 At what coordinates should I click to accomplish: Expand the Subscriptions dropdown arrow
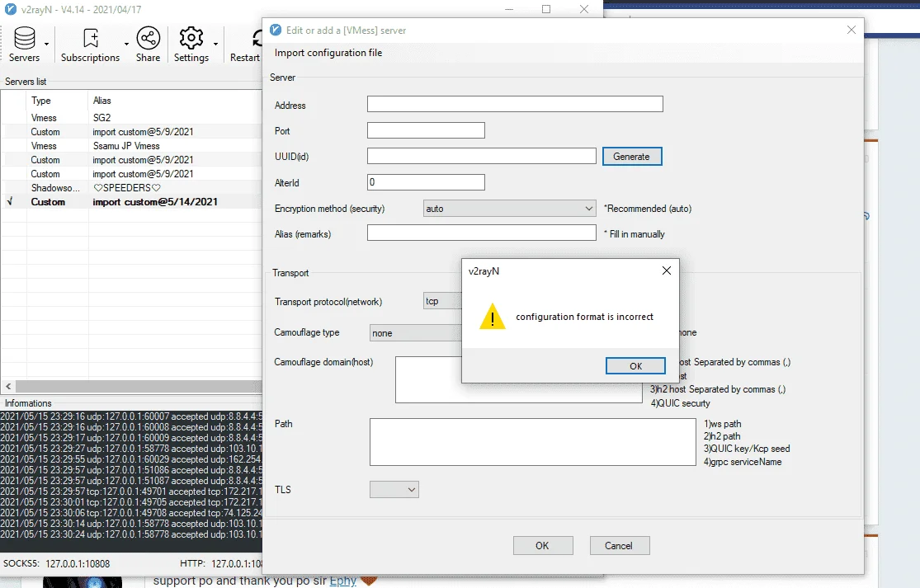[126, 45]
